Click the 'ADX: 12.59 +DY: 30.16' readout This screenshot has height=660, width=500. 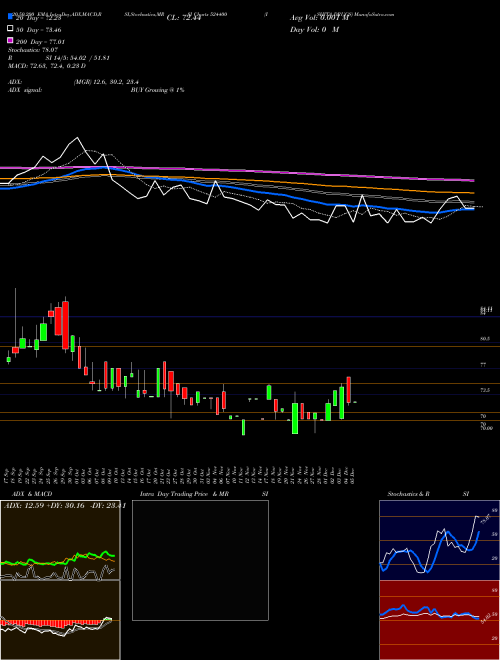(x=44, y=505)
